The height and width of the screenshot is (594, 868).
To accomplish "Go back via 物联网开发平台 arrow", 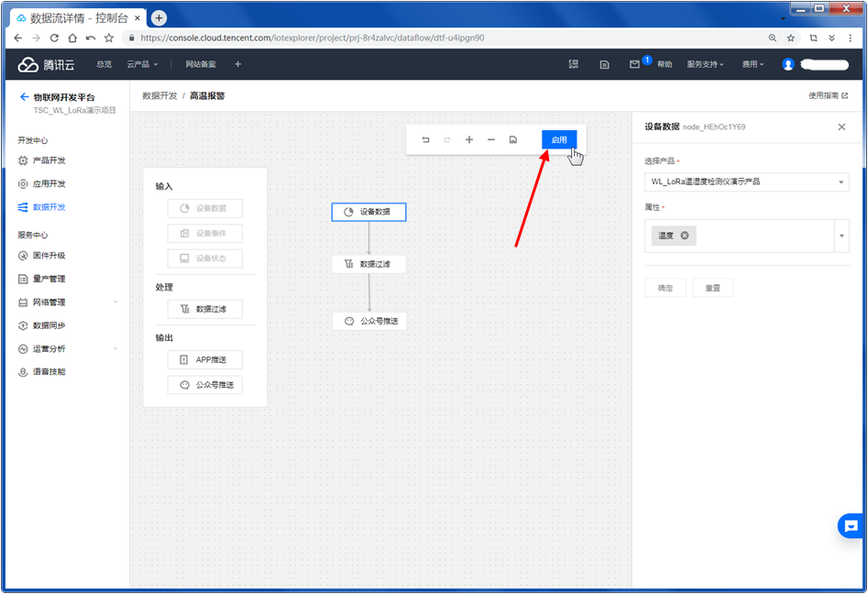I will 24,97.
